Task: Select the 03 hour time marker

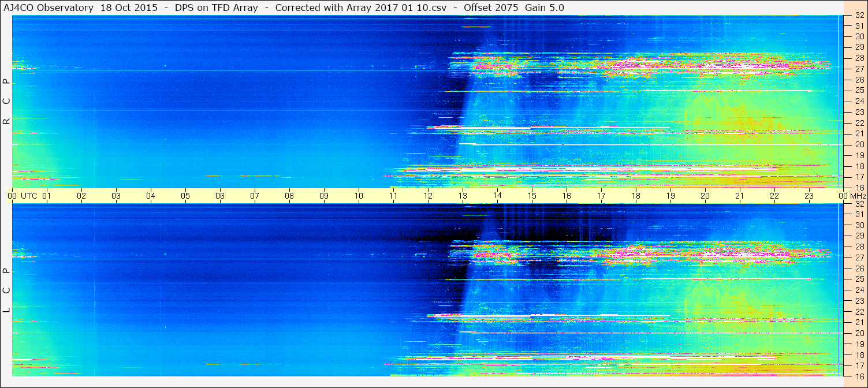Action: tap(116, 196)
